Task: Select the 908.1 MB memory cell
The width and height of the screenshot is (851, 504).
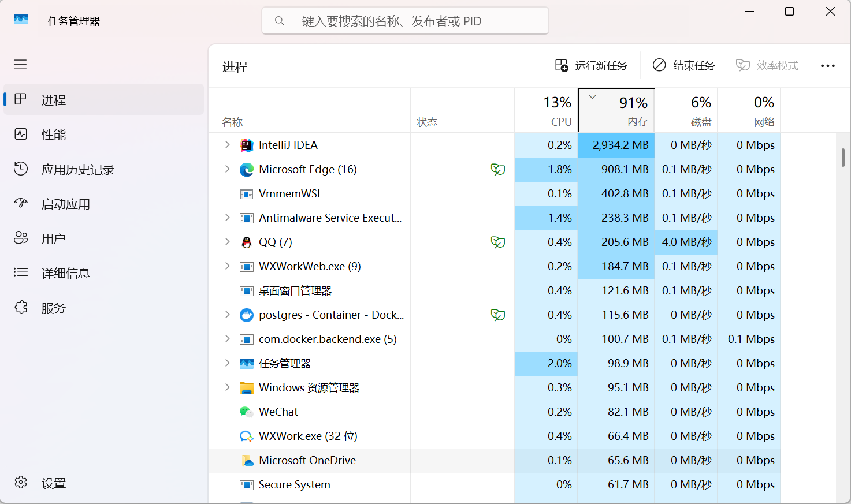Action: [x=616, y=170]
